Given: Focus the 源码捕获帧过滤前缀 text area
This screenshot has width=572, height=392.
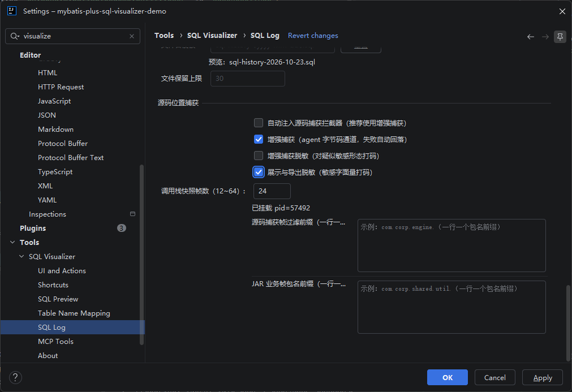Looking at the screenshot, I should [451, 246].
